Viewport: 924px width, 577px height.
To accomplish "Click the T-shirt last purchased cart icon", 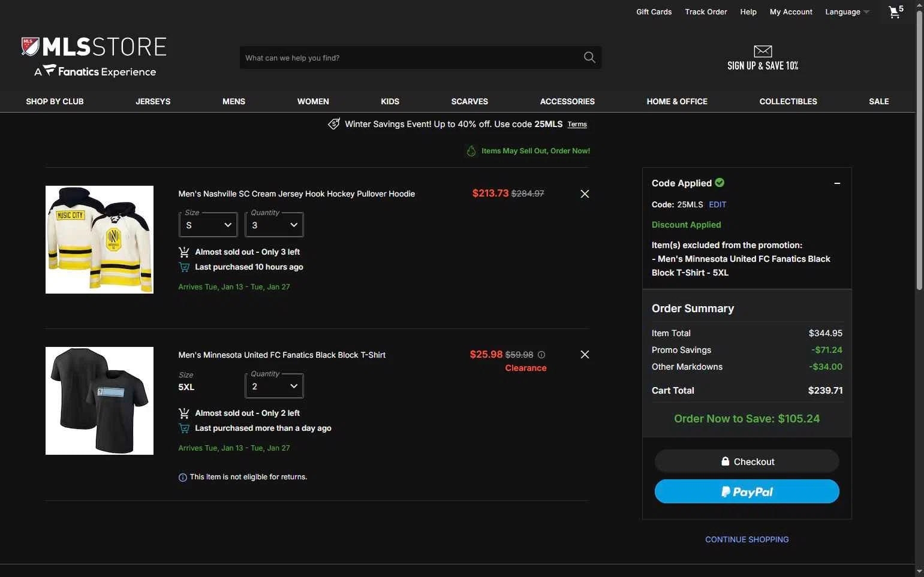I will (184, 428).
